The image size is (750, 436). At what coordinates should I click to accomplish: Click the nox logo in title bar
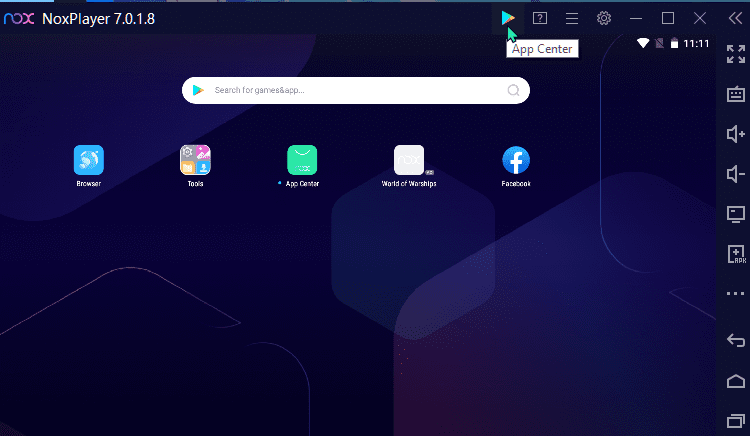(x=19, y=19)
